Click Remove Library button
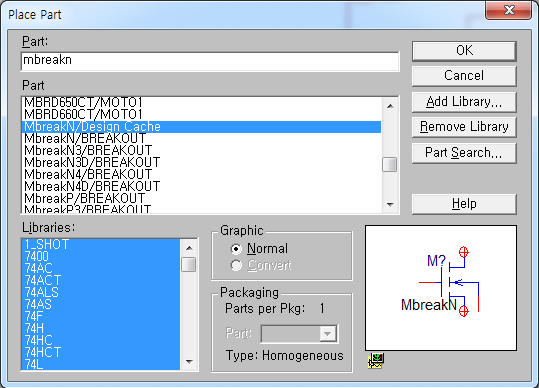 (464, 127)
